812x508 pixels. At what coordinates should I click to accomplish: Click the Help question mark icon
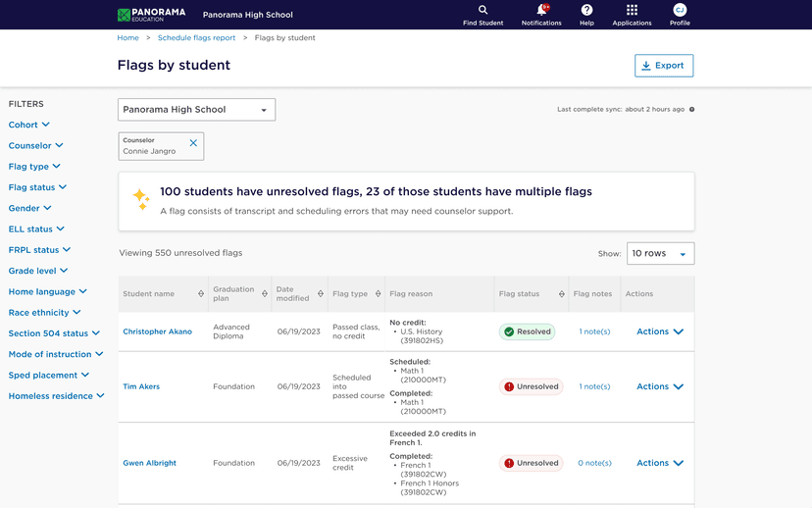click(x=586, y=10)
